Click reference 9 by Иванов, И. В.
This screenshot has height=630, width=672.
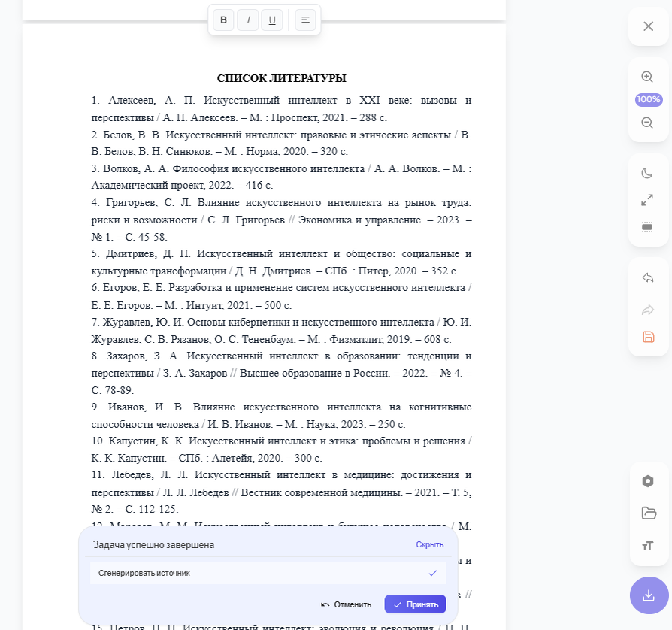281,415
